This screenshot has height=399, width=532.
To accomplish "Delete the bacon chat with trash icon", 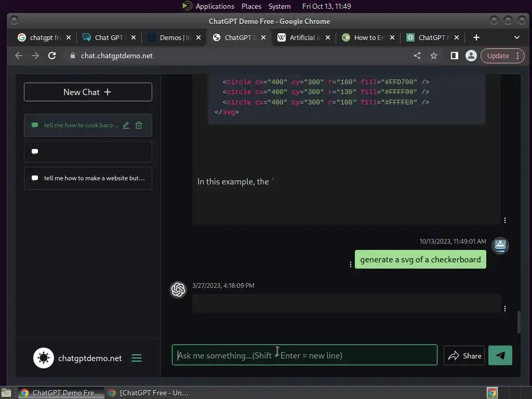I will pos(139,125).
